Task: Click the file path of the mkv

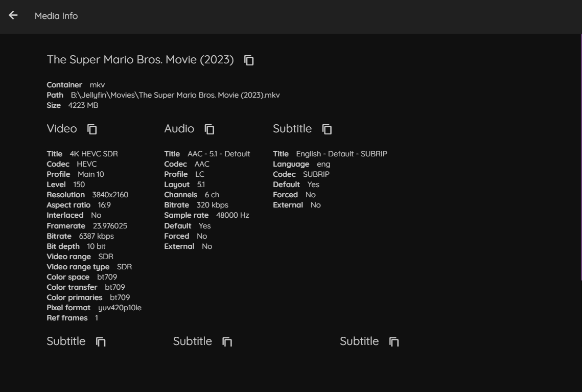Action: pos(175,95)
